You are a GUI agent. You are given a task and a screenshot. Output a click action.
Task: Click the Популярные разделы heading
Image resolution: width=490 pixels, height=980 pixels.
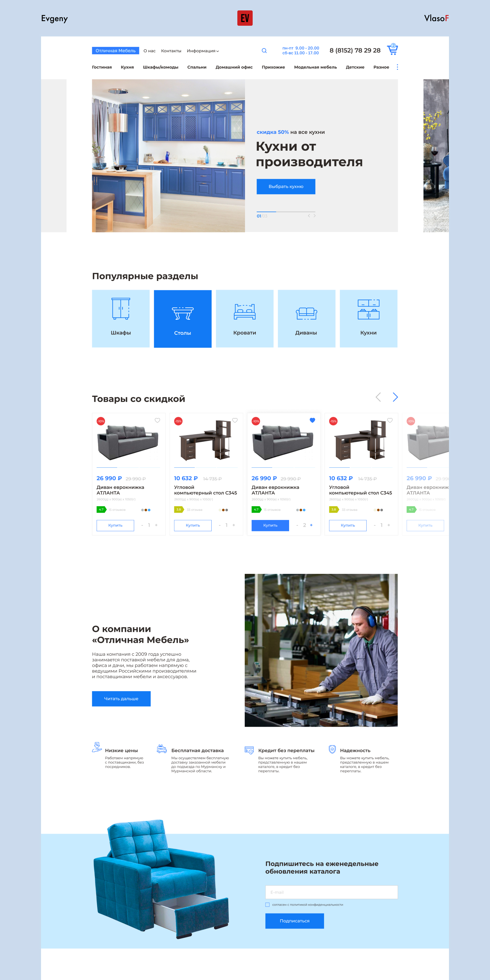(145, 276)
